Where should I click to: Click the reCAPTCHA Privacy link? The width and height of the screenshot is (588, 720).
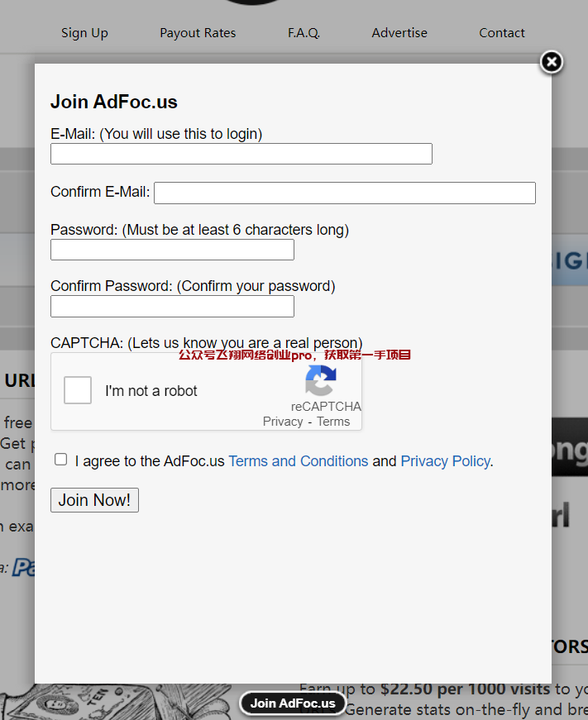283,422
